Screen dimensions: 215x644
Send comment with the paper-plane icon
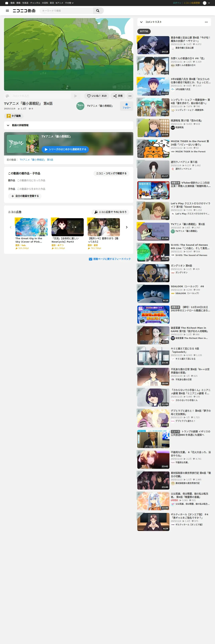point(75,96)
